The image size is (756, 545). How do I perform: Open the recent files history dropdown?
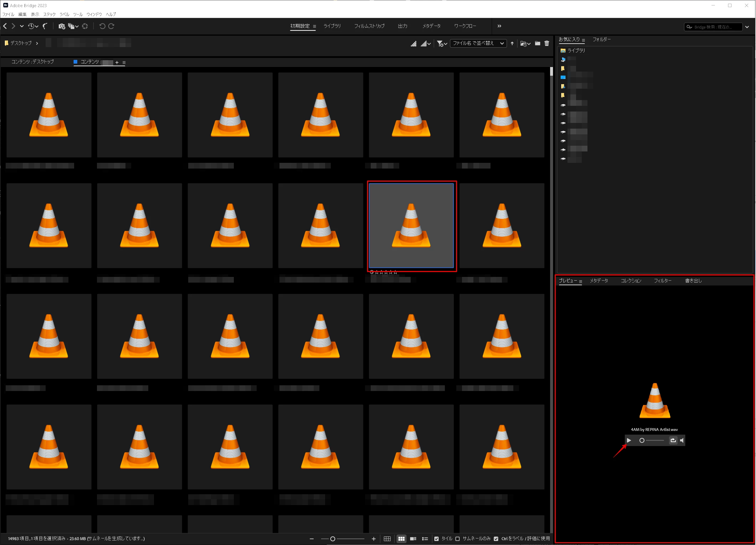coord(33,26)
